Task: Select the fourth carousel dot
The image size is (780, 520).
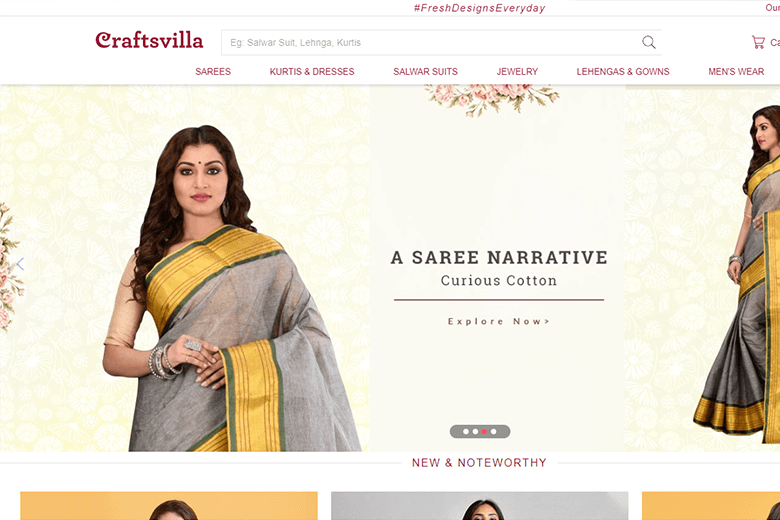Action: point(493,431)
